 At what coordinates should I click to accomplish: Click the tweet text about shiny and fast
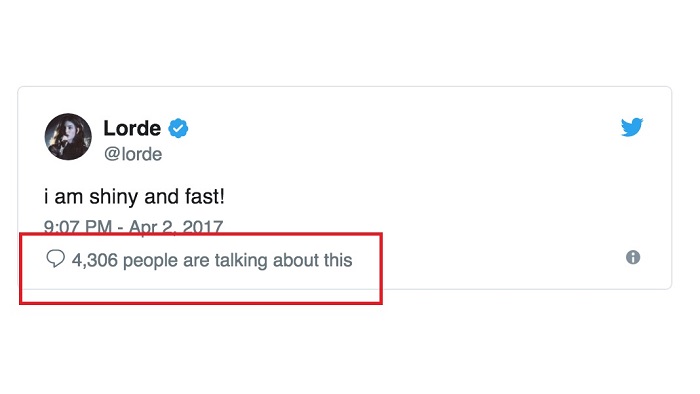pyautogui.click(x=134, y=197)
